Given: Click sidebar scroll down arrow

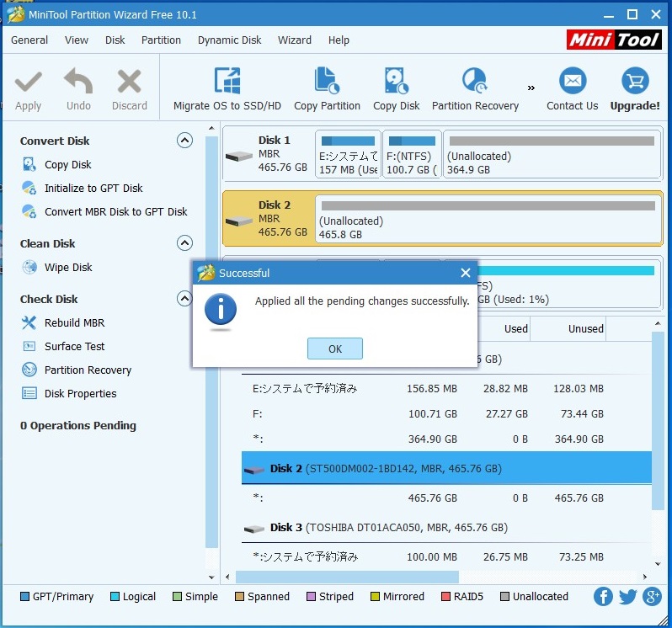Looking at the screenshot, I should point(211,577).
